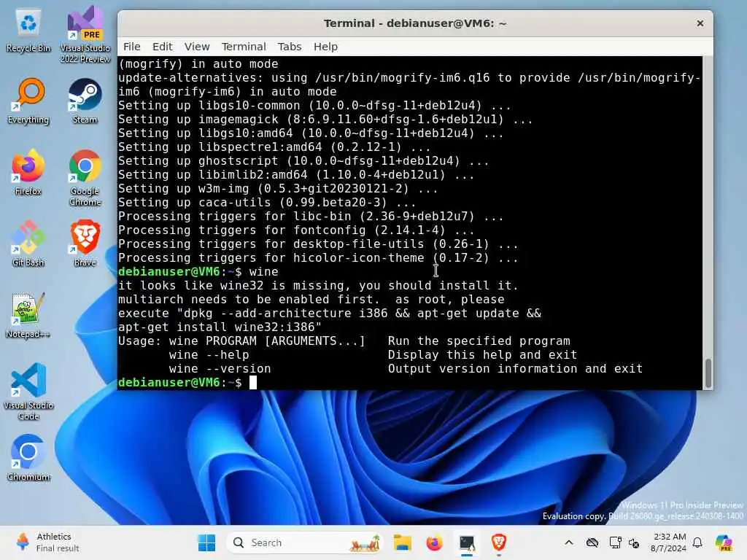Image resolution: width=747 pixels, height=560 pixels.
Task: Open the terminal Edit menu
Action: 163,47
